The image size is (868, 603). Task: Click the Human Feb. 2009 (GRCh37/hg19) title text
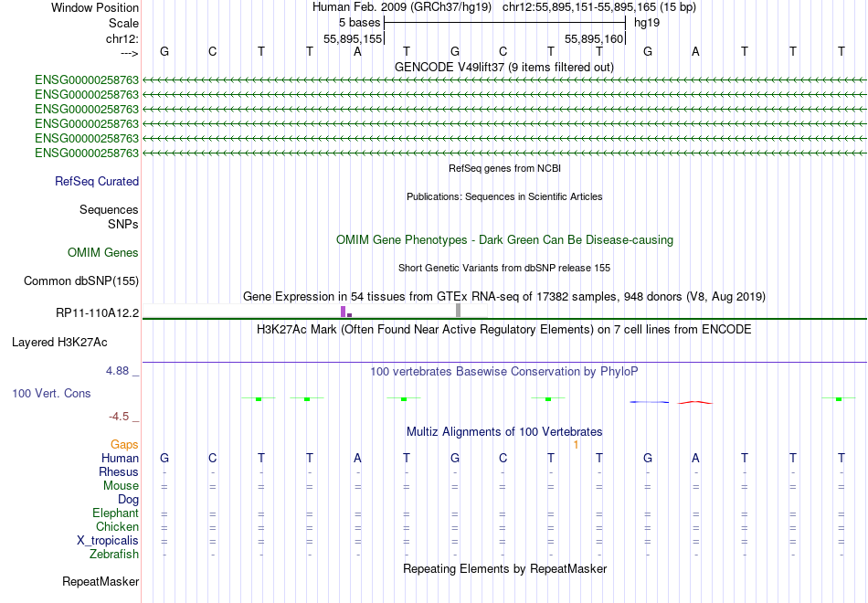point(402,7)
